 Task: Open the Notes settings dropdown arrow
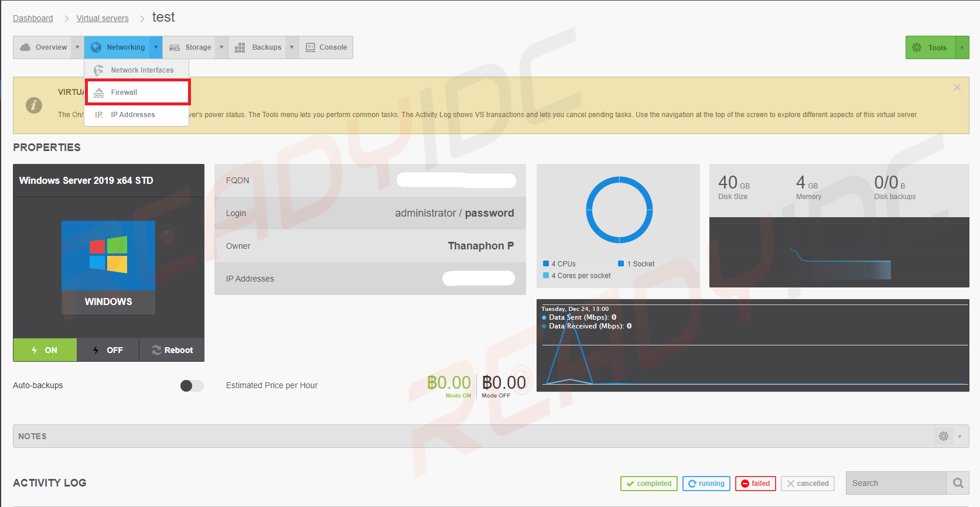point(959,436)
